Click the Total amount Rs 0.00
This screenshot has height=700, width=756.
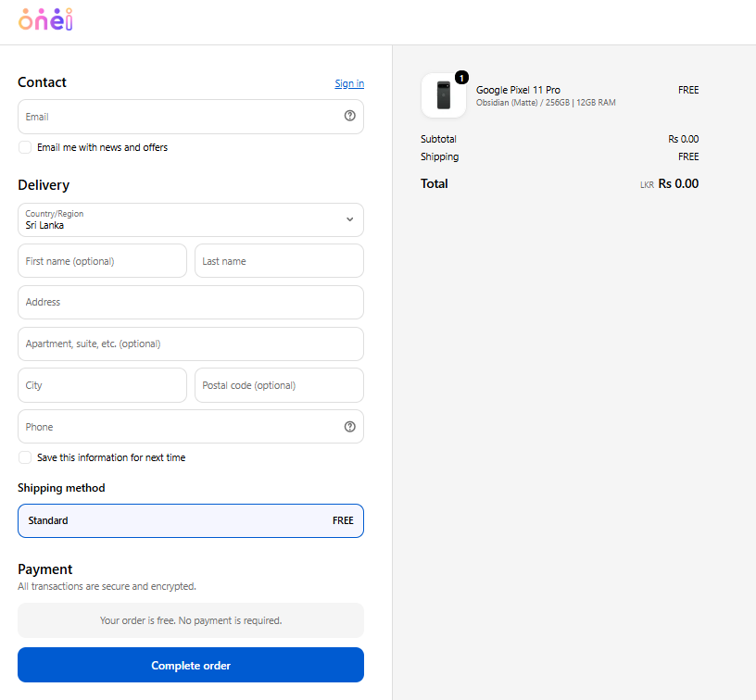point(678,183)
